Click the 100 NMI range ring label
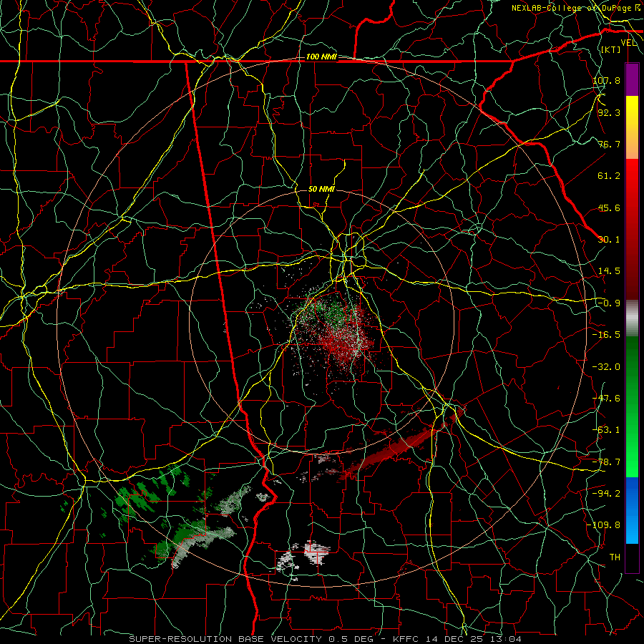This screenshot has height=644, width=644. (321, 57)
